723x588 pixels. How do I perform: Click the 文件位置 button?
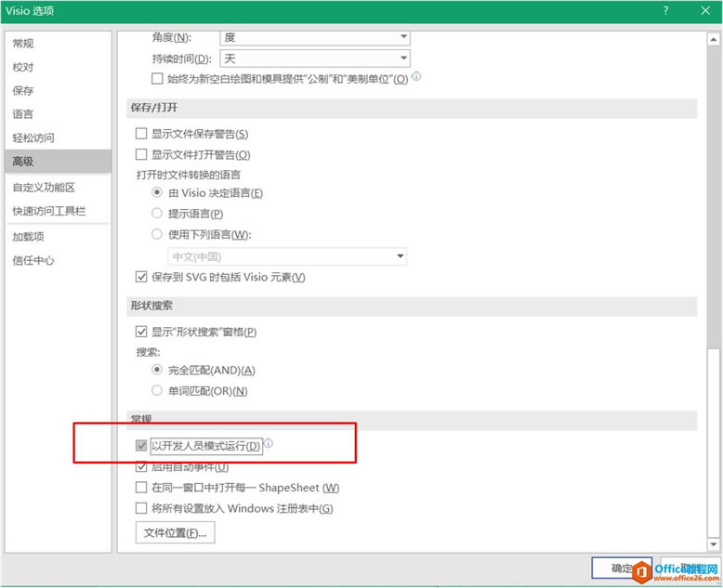click(x=176, y=532)
